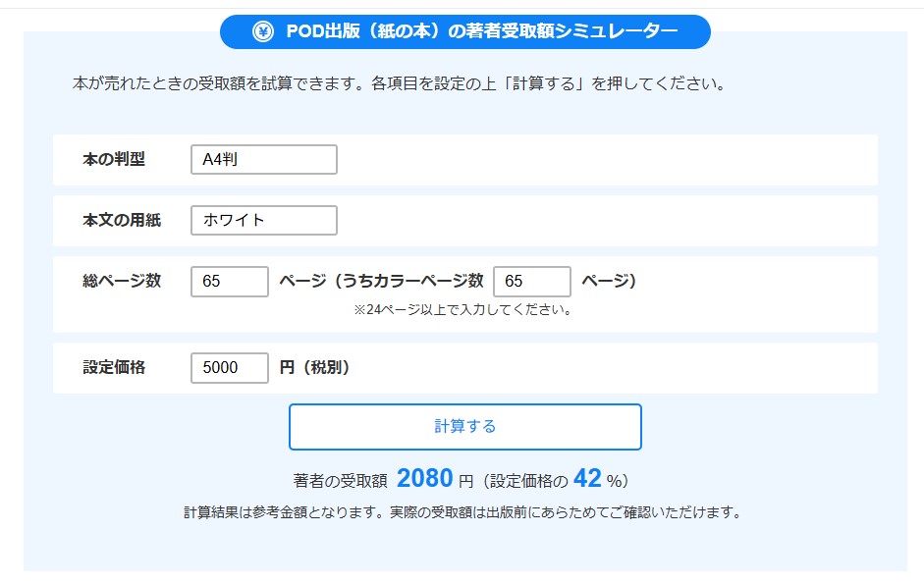Select the 設定価格 field containing 5000
The image size is (924, 585).
click(x=229, y=368)
